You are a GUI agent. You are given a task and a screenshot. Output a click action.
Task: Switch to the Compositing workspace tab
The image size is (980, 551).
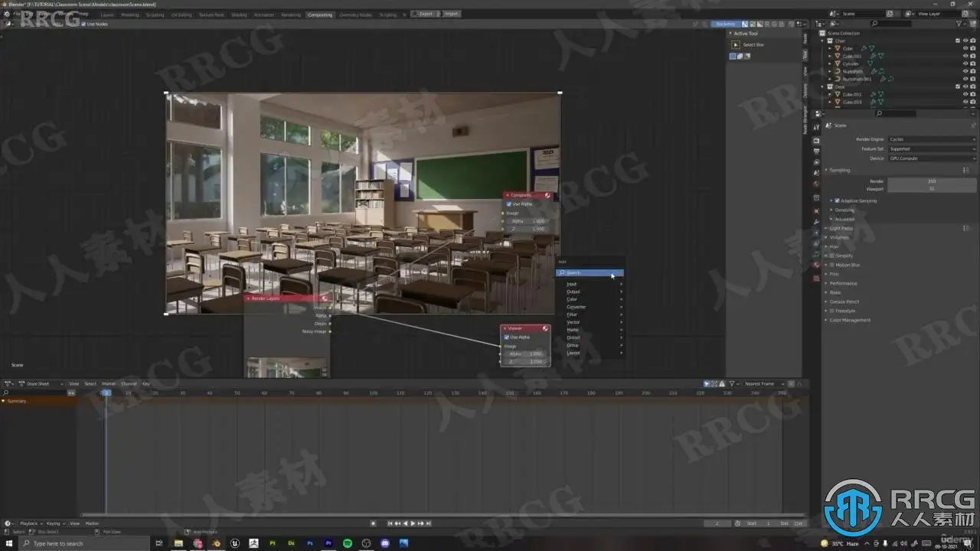tap(320, 14)
